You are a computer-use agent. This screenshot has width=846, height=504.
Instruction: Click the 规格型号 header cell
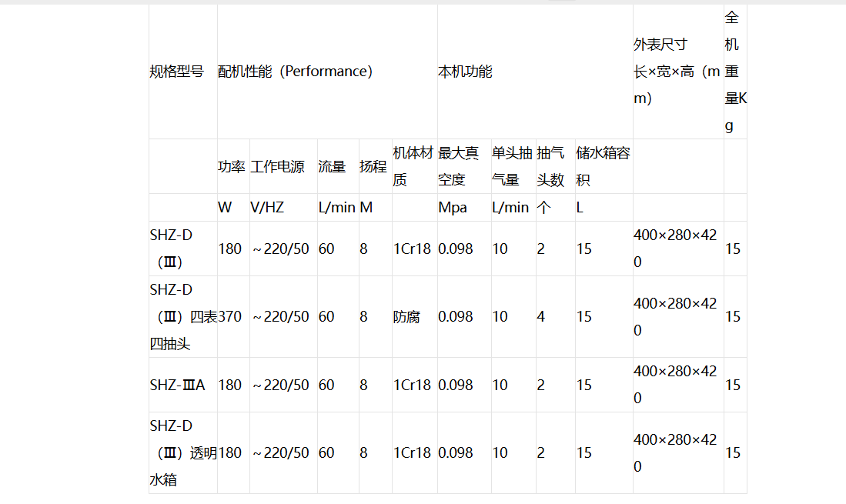tap(177, 72)
